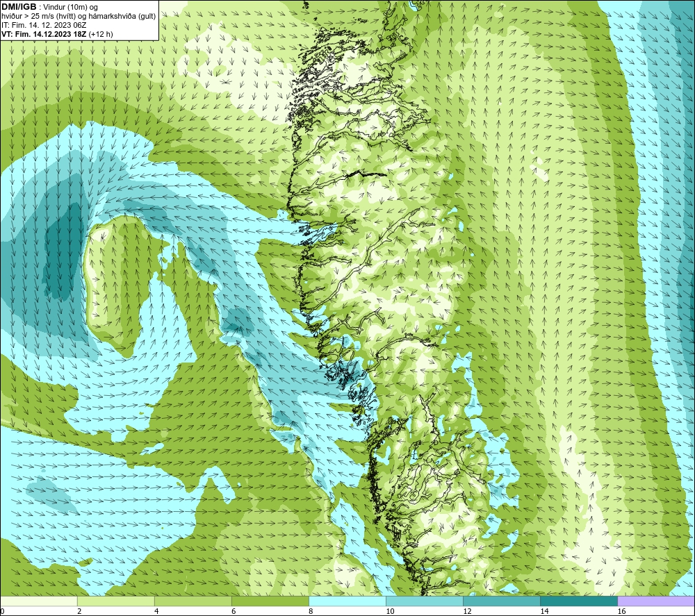The width and height of the screenshot is (695, 616).
Task: Click the '0' scale label under legend
Action: [2, 611]
